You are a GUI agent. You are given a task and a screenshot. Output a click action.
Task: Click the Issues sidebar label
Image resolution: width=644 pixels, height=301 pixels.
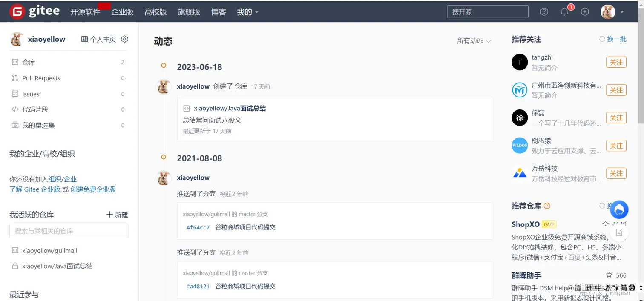[31, 94]
